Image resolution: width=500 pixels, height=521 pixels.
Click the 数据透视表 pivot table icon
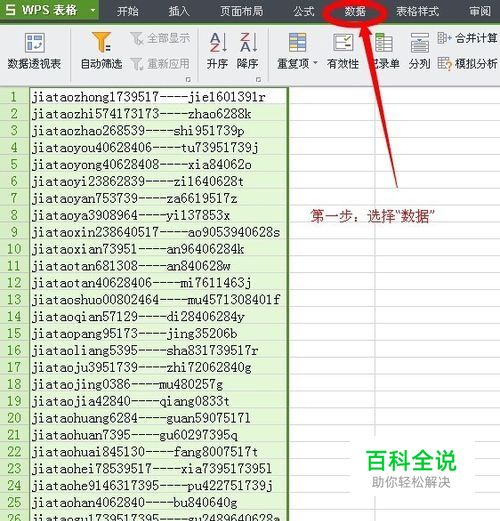[x=34, y=43]
